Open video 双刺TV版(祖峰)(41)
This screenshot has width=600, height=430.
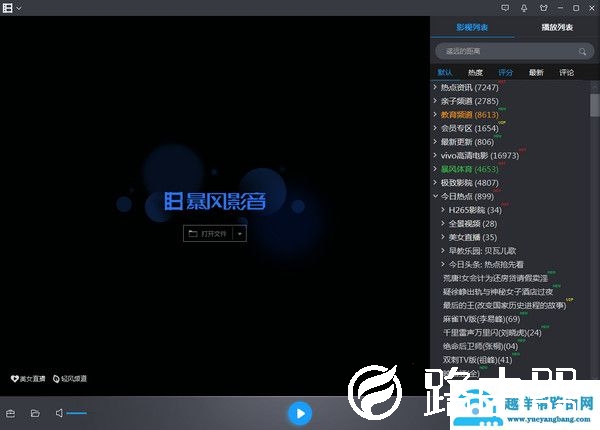(x=477, y=360)
